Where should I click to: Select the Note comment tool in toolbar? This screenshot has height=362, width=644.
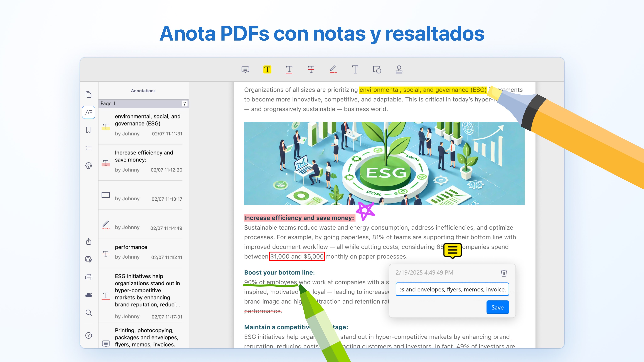click(x=245, y=69)
